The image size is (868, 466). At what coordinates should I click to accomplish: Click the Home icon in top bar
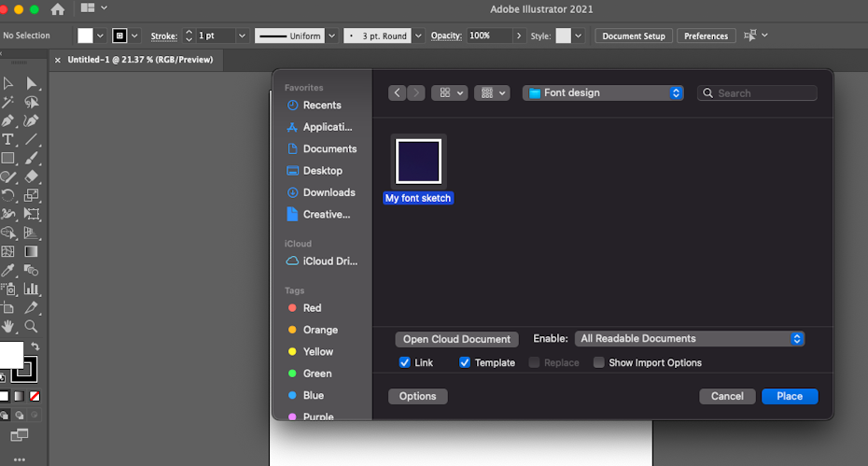[x=58, y=9]
